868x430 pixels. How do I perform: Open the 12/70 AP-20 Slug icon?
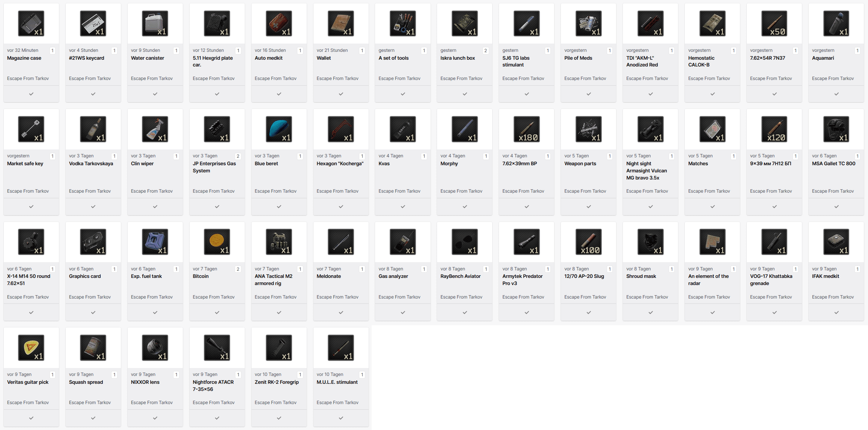pyautogui.click(x=589, y=242)
